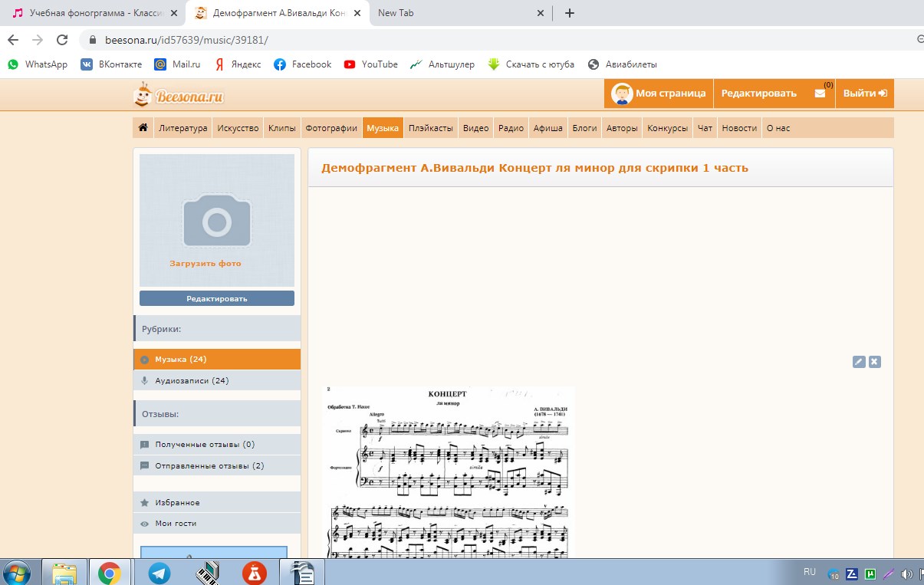
Task: Open the Фотографии menu item
Action: tap(331, 128)
